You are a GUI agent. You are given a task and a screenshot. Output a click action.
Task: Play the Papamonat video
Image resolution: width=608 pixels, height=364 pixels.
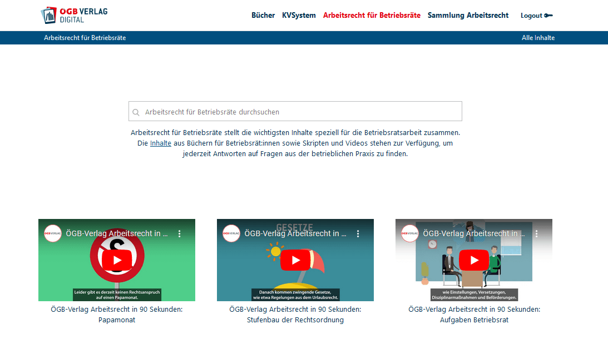coord(117,260)
